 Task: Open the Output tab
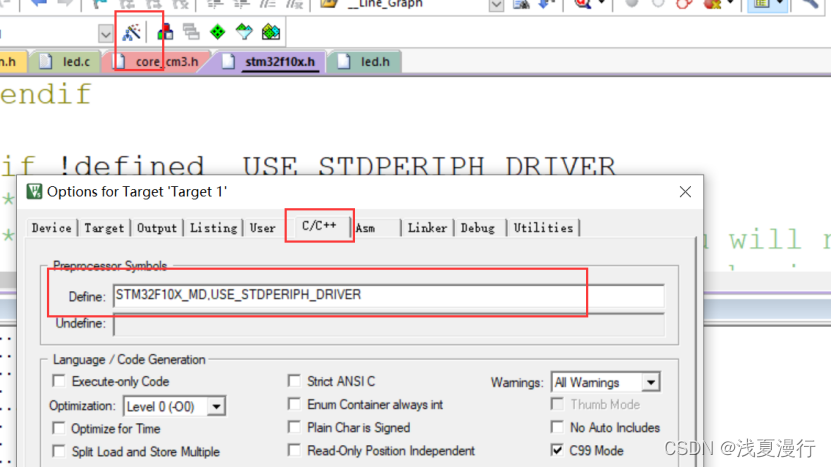pos(157,228)
